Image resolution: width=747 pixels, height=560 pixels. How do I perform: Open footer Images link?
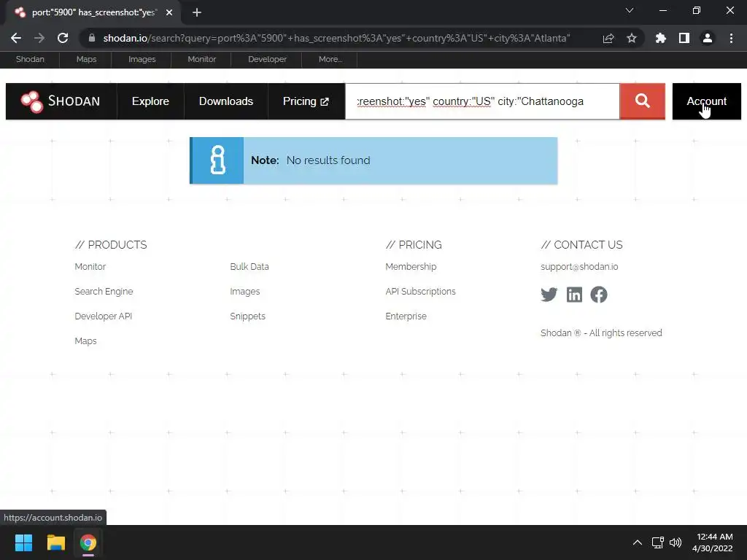click(x=245, y=292)
